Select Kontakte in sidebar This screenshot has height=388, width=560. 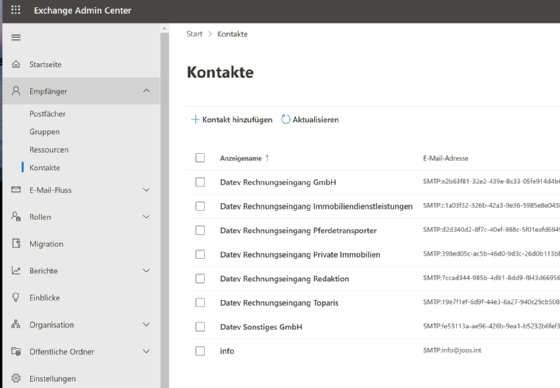point(45,168)
